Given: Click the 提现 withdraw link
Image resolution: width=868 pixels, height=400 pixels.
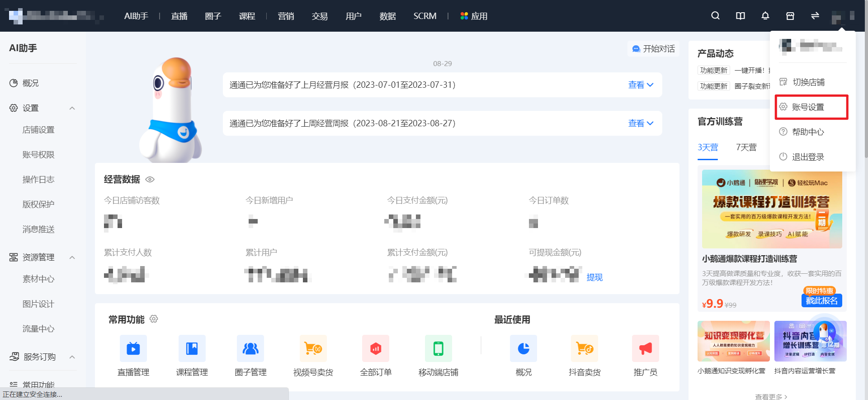Looking at the screenshot, I should coord(594,277).
